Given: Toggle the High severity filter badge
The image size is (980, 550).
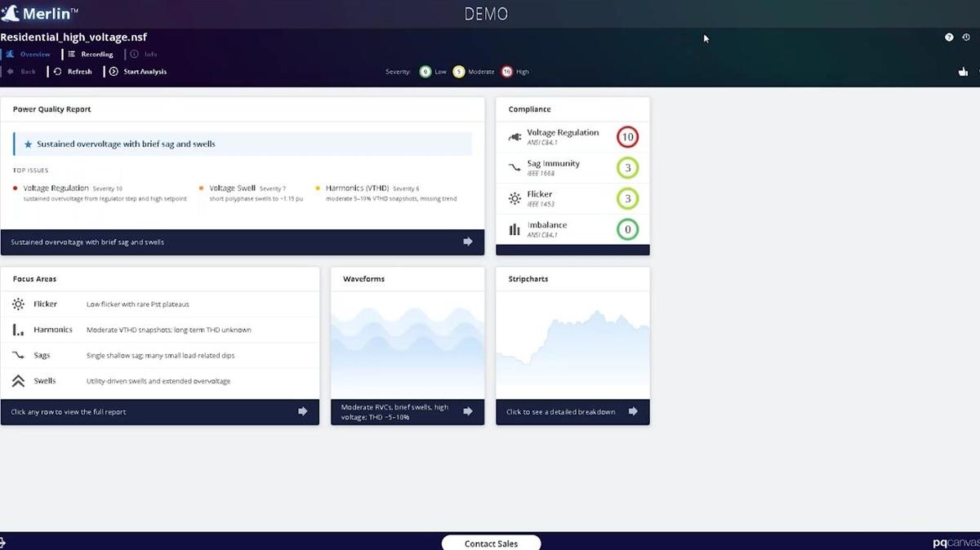Looking at the screenshot, I should coord(506,72).
